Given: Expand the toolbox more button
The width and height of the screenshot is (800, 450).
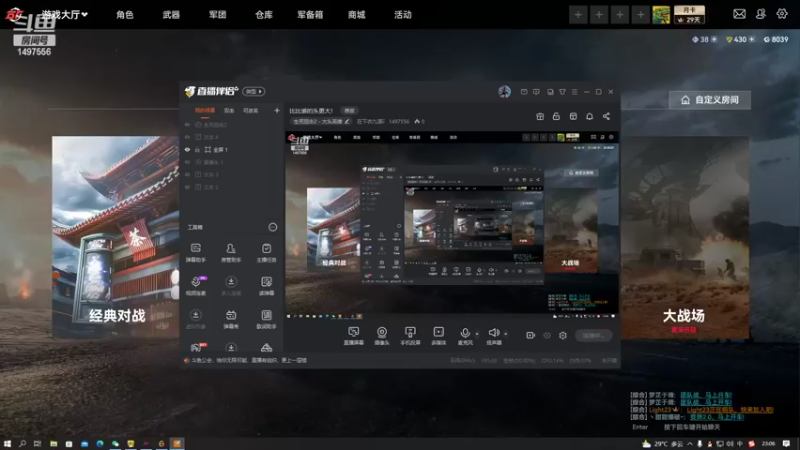Looking at the screenshot, I should point(273,227).
